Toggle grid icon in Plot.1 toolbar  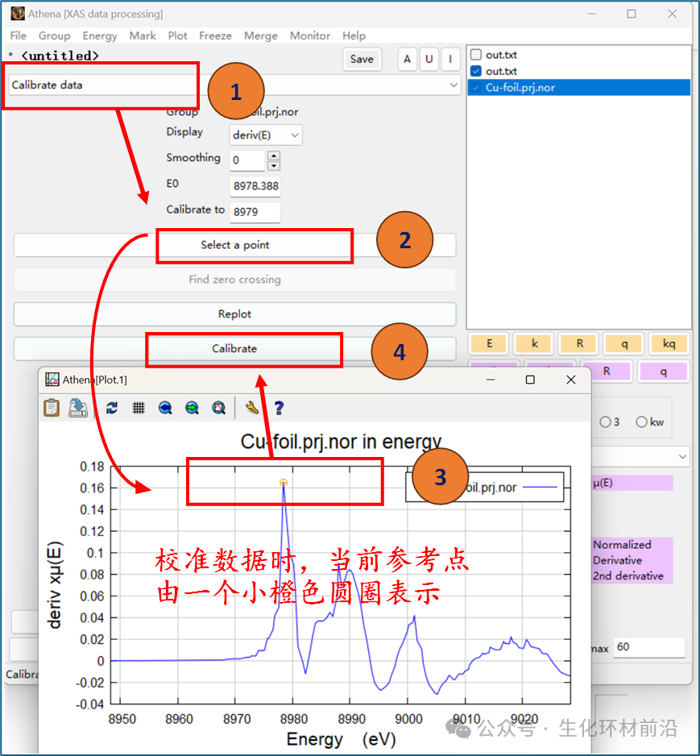139,409
